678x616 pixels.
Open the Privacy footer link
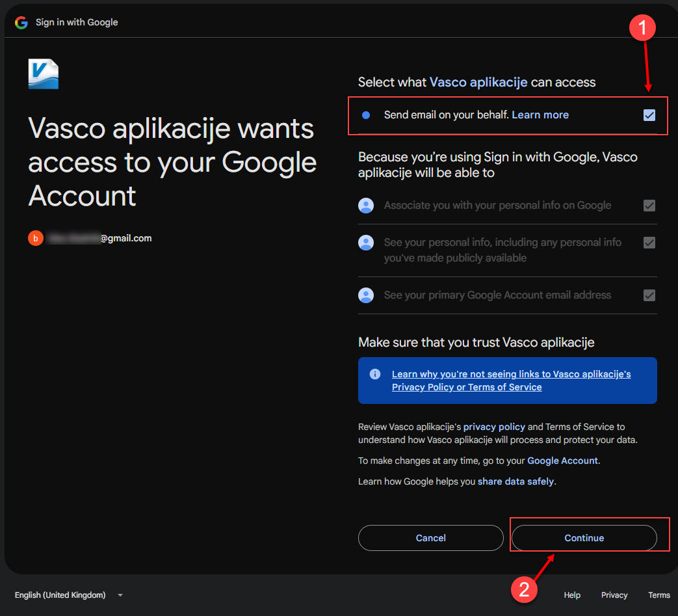[614, 595]
